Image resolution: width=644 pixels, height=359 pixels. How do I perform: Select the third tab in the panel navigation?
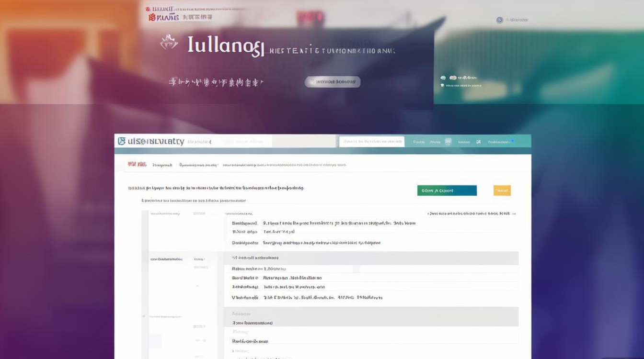pyautogui.click(x=198, y=165)
